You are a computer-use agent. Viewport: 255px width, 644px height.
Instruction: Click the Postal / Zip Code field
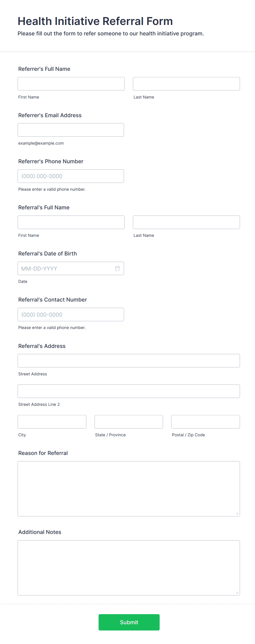tap(205, 422)
